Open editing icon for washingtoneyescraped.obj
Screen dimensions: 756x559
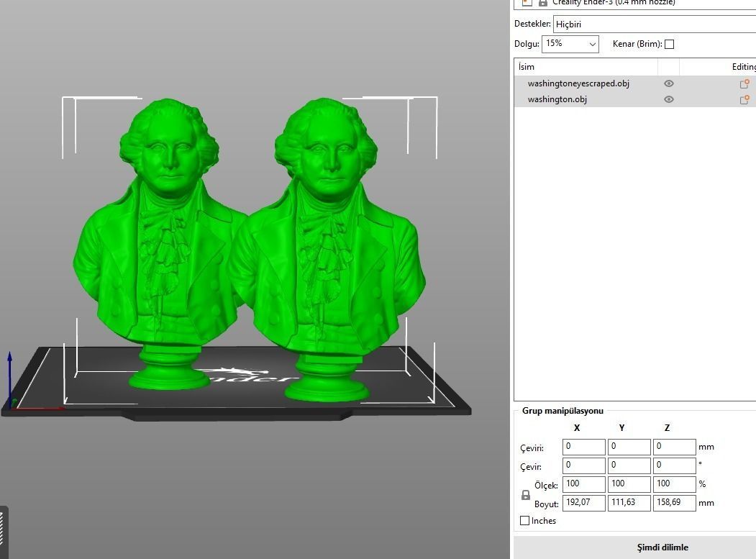click(x=744, y=83)
